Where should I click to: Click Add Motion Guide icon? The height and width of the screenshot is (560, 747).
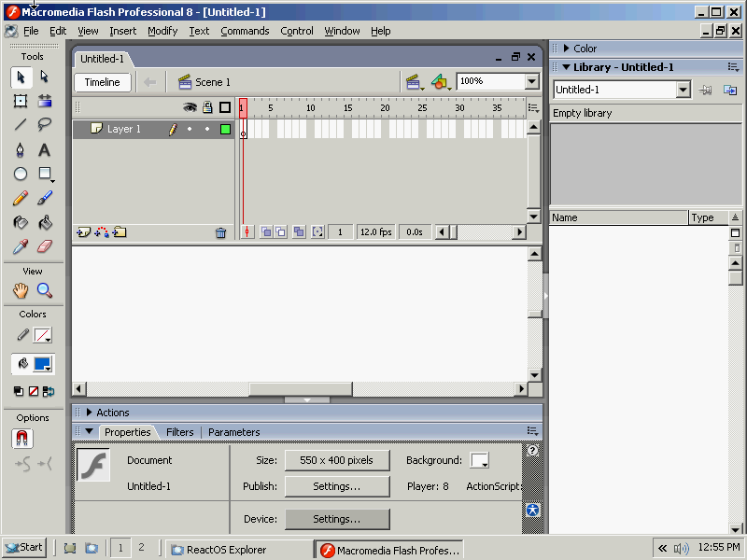coord(102,232)
